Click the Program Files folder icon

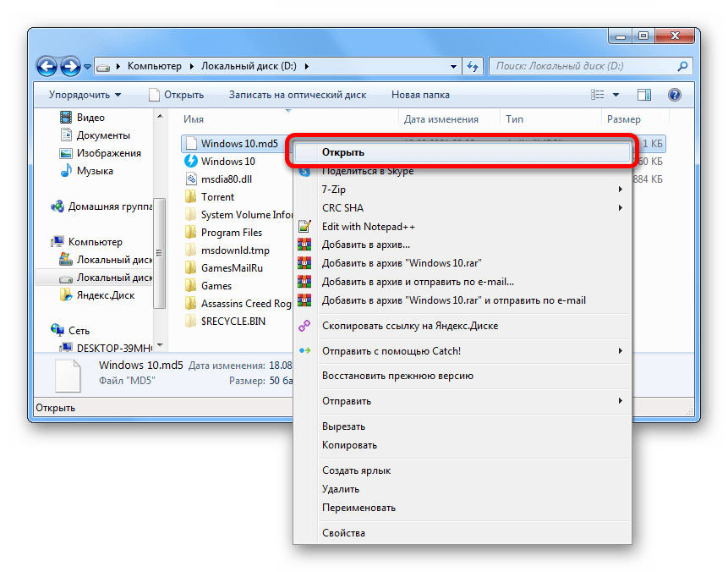tap(191, 233)
